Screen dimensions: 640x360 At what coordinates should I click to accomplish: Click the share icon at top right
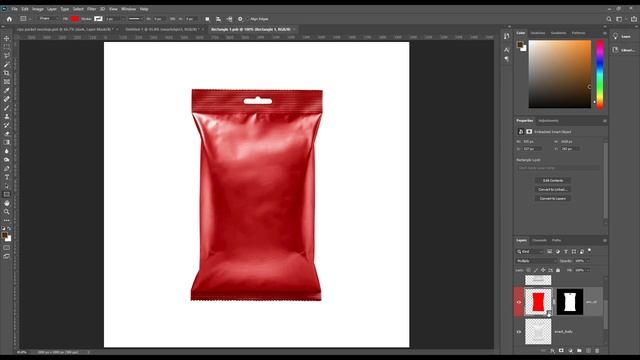point(633,19)
